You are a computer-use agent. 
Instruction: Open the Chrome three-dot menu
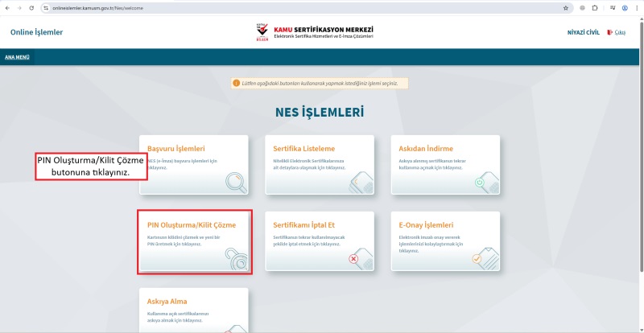pyautogui.click(x=636, y=7)
